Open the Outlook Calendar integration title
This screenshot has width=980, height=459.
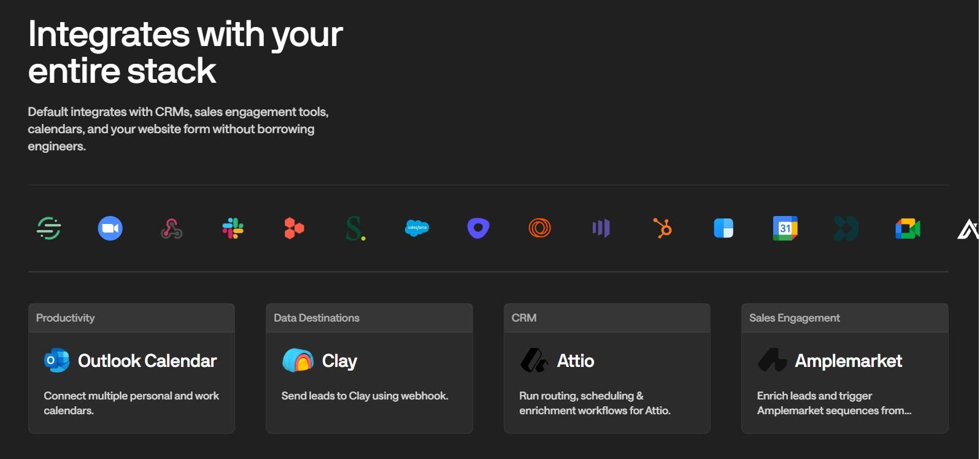147,361
